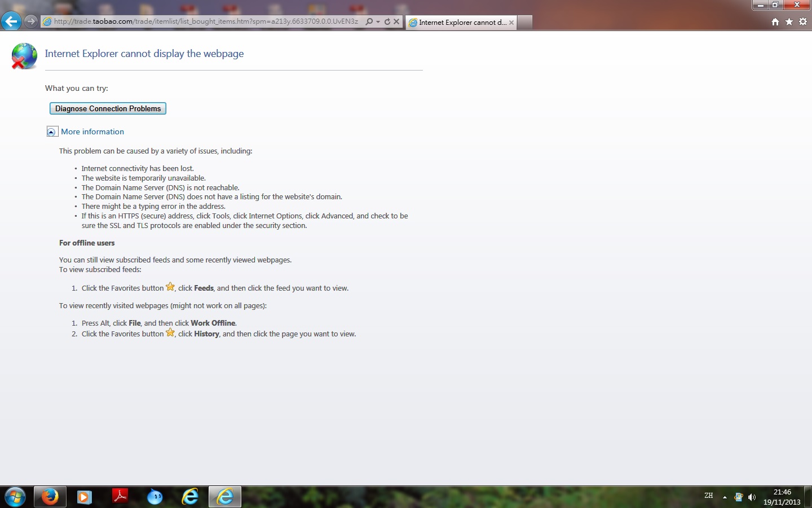Click the 'For offline users' heading
812x508 pixels.
click(x=87, y=243)
